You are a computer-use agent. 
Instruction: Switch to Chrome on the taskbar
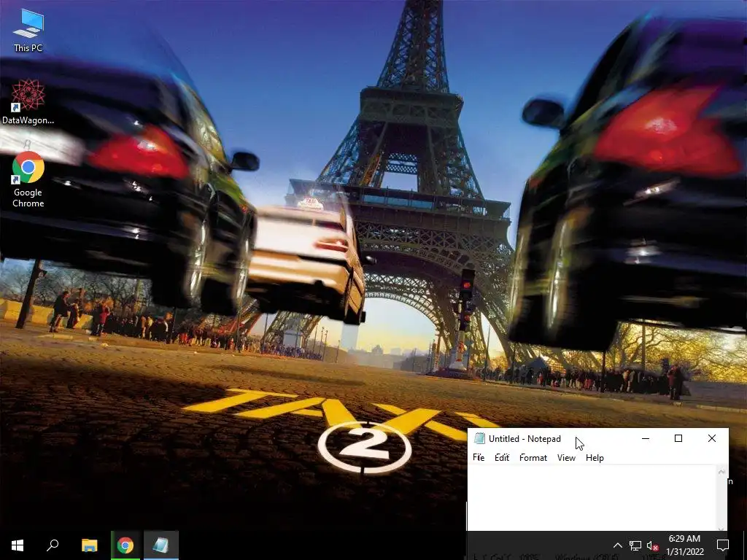tap(125, 545)
